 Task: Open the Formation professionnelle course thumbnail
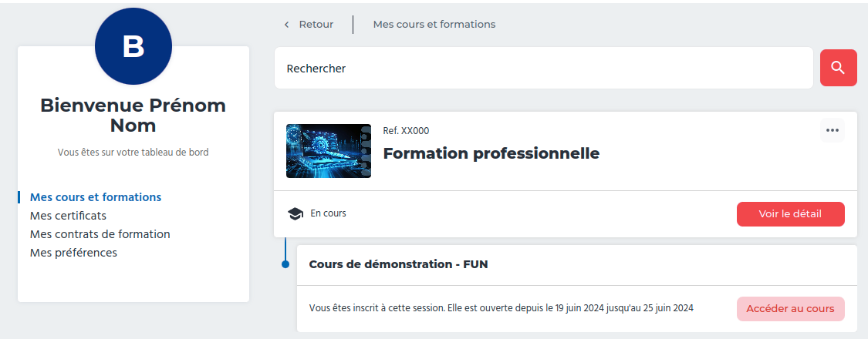(328, 151)
